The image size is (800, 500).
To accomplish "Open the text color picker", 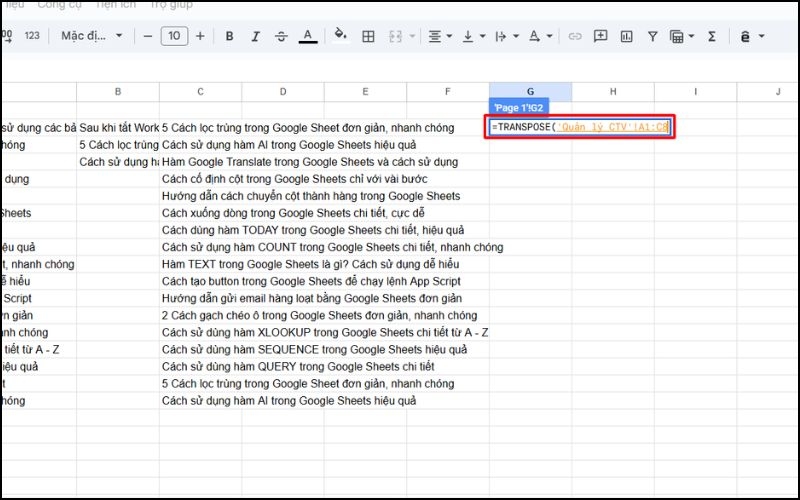I will [308, 36].
